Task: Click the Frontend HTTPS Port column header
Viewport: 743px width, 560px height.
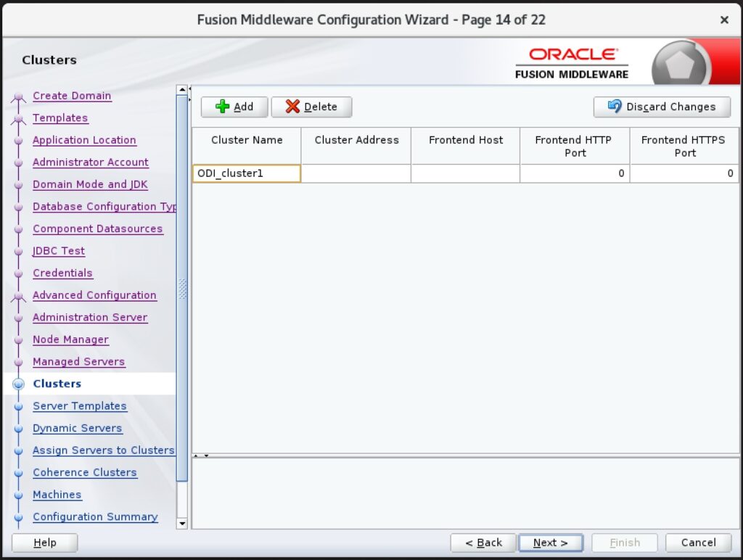Action: (684, 146)
